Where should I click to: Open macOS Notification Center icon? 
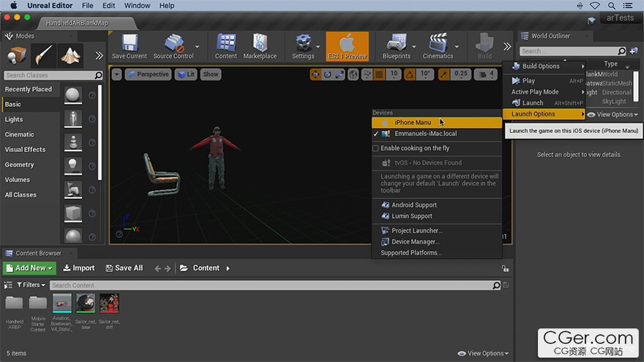628,6
